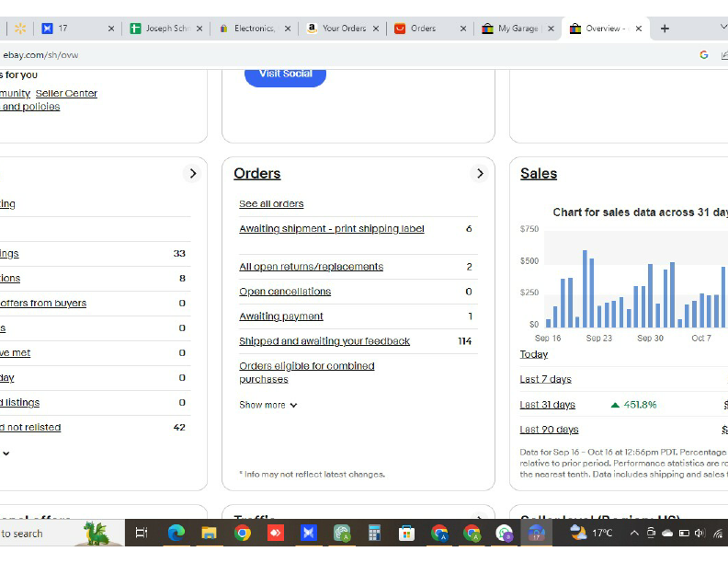Viewport: 728px width, 563px height.
Task: Show hidden system tray icons
Action: pos(634,533)
